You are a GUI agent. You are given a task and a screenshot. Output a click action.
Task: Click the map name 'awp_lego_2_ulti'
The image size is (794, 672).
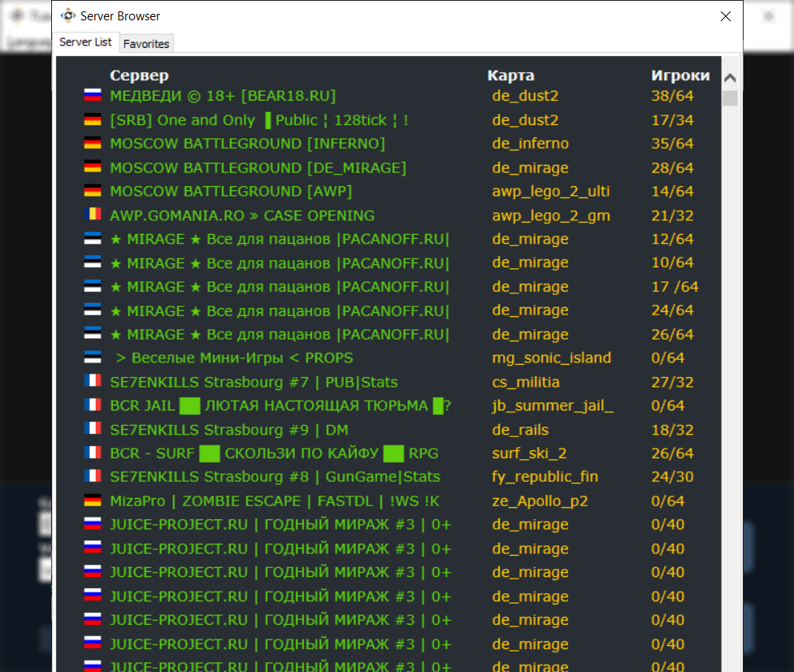[x=551, y=192]
